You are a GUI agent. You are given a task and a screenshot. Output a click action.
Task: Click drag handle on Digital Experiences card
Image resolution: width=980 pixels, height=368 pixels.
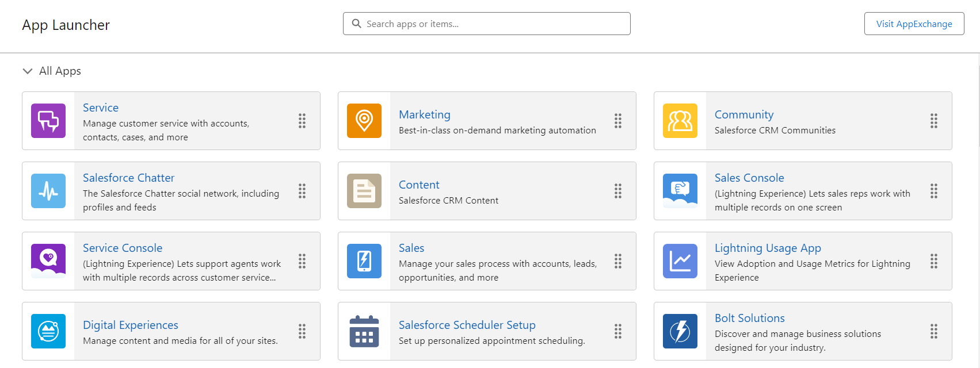coord(302,331)
